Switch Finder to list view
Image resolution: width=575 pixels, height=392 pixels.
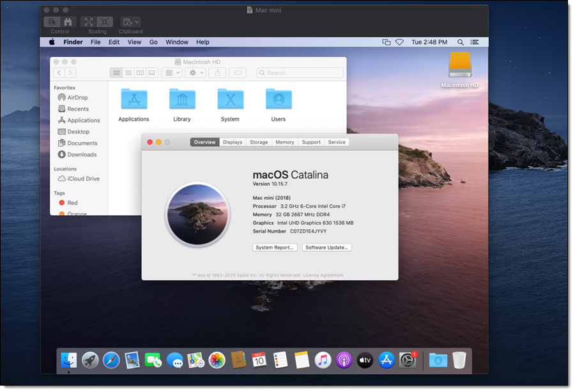click(128, 73)
